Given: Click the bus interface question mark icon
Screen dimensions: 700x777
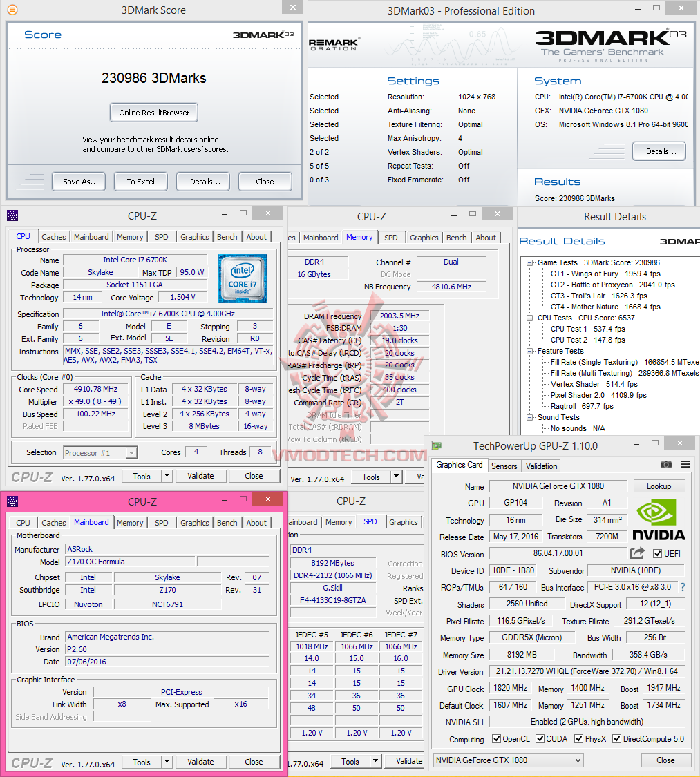Looking at the screenshot, I should [683, 586].
